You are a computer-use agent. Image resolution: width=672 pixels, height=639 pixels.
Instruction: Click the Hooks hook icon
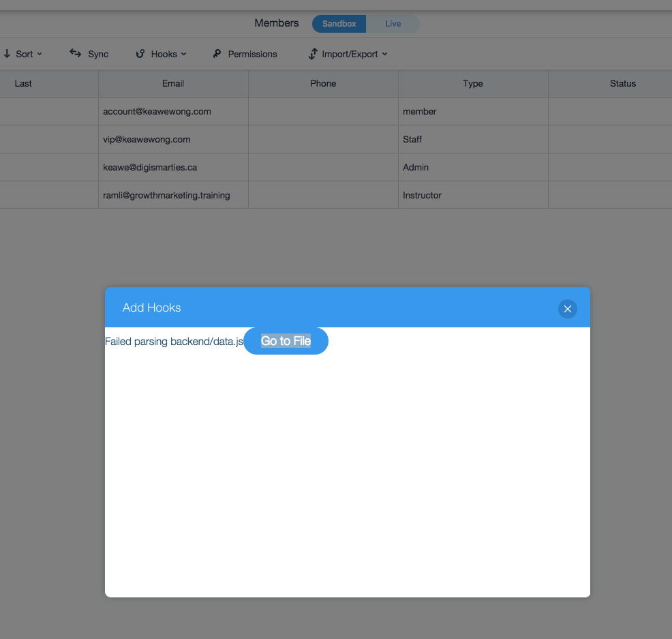pos(140,54)
